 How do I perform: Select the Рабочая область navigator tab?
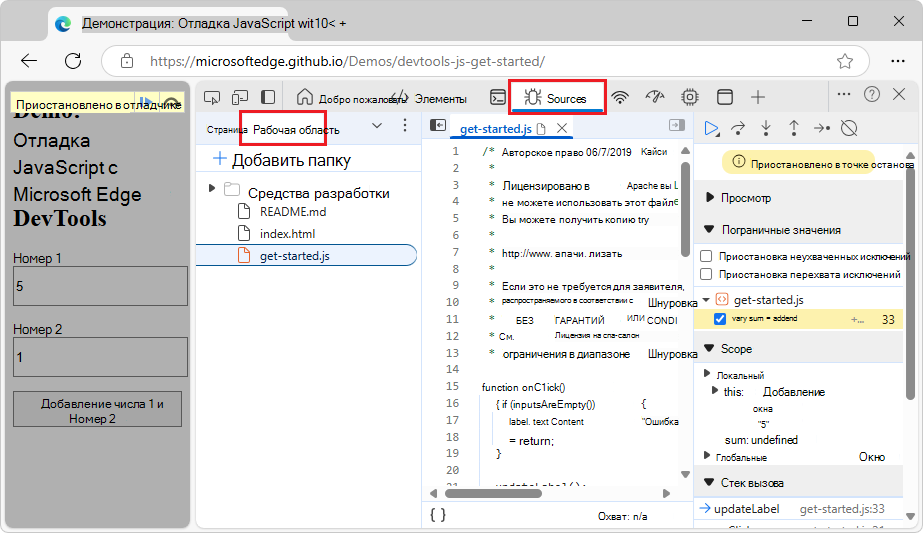pyautogui.click(x=296, y=130)
